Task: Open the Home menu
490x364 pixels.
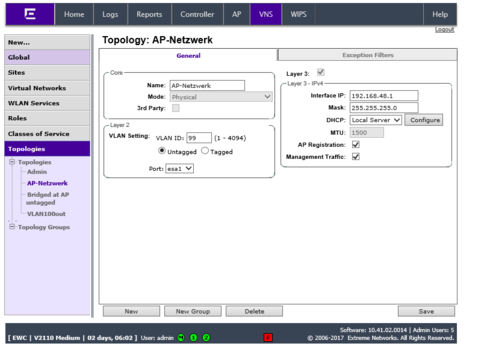Action: [x=74, y=14]
